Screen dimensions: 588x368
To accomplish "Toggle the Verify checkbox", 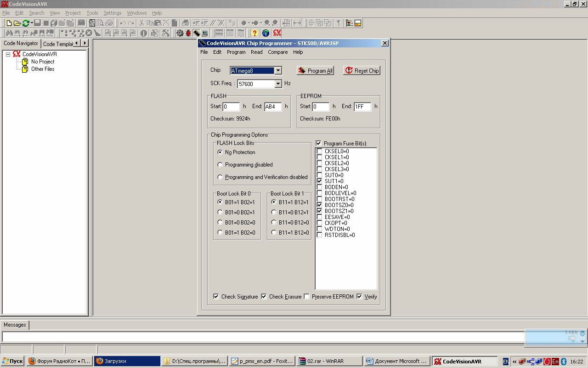I will (359, 297).
